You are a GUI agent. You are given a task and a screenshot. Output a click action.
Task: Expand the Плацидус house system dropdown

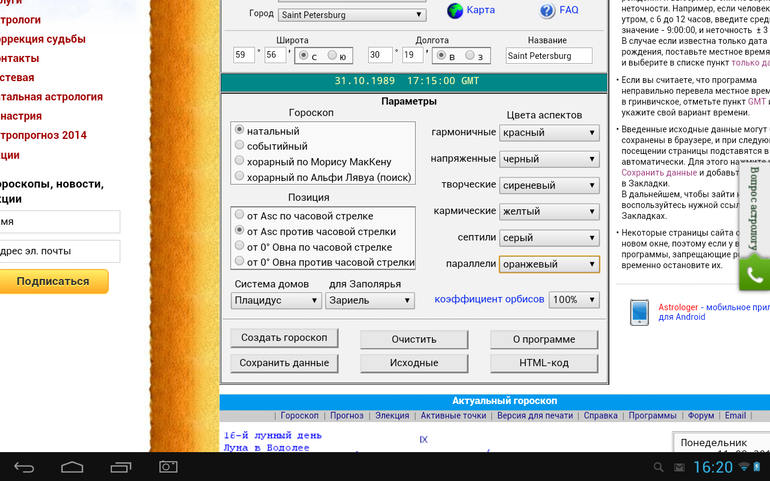coord(275,300)
